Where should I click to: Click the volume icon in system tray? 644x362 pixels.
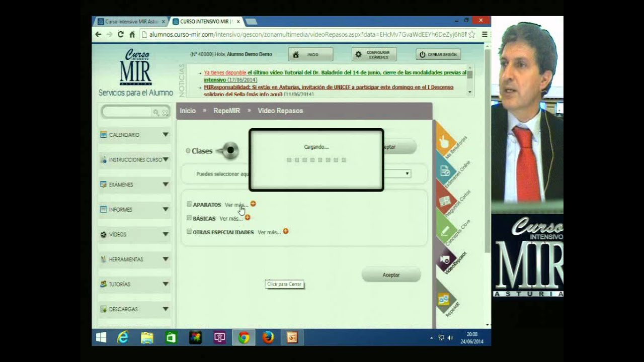point(450,338)
